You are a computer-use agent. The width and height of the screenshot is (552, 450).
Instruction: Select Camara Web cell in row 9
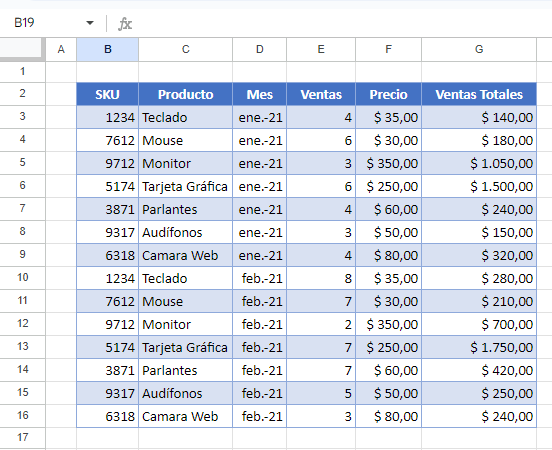click(186, 255)
